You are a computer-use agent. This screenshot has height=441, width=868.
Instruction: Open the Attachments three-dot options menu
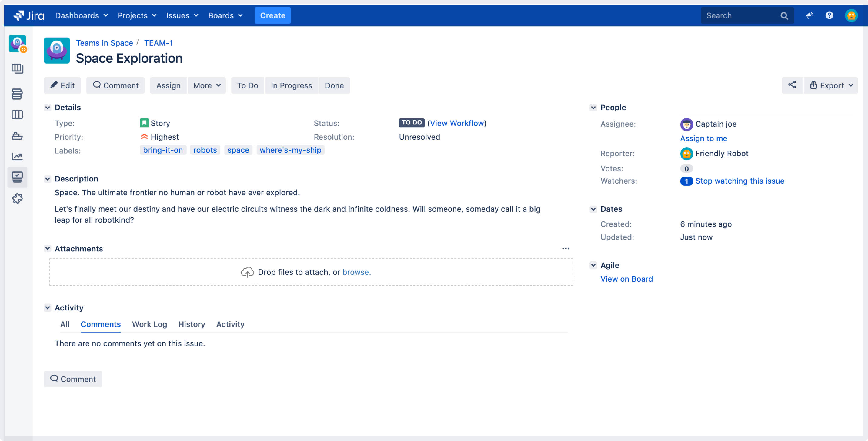pos(566,249)
